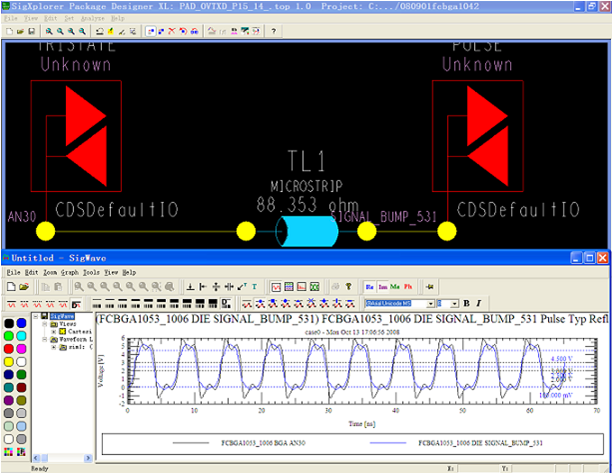Toggle the Re (real) display button
The image size is (613, 474).
click(x=369, y=286)
